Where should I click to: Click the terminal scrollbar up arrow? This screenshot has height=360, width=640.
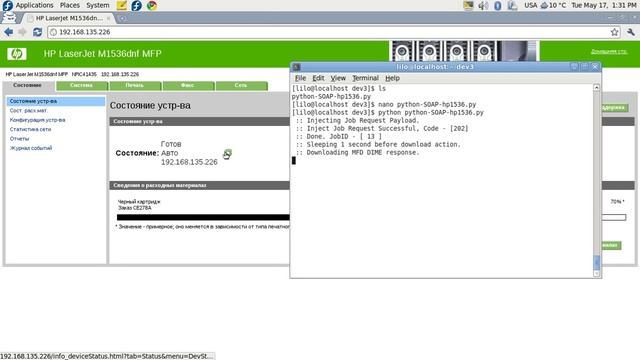[x=596, y=87]
